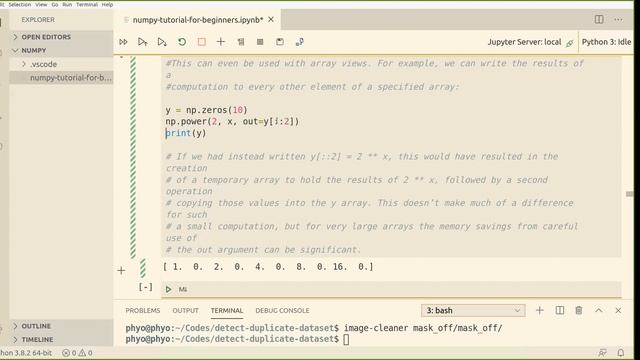Open the 3: bash terminal dropdown

click(473, 311)
